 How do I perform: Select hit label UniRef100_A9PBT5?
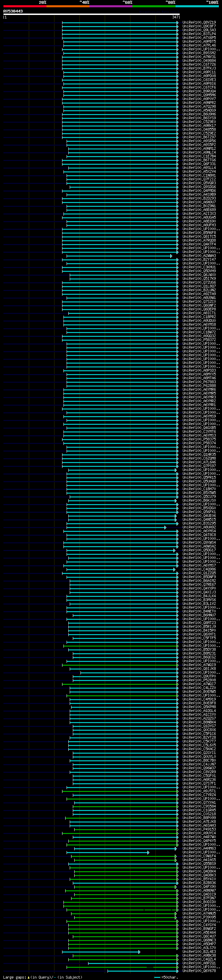coord(199,41)
